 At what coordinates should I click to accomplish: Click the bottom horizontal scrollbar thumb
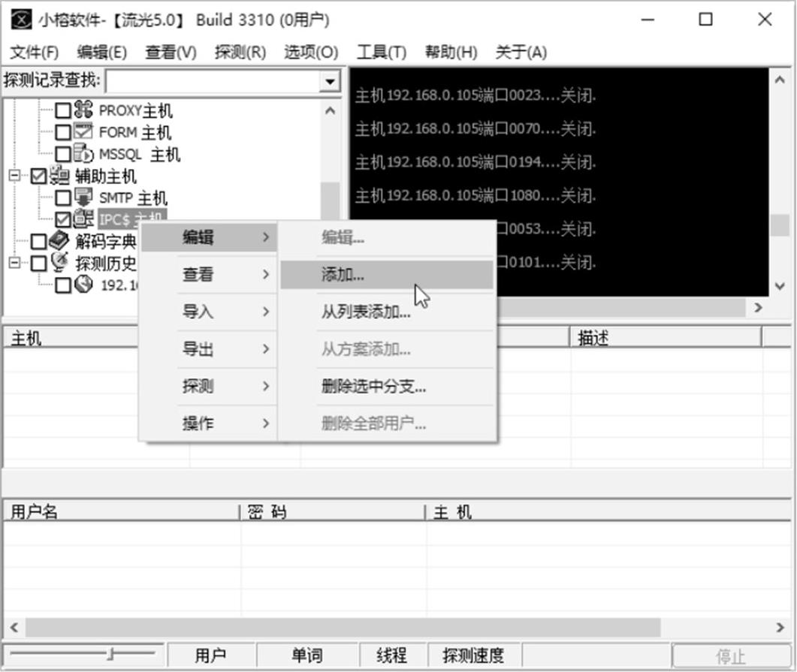click(x=343, y=627)
